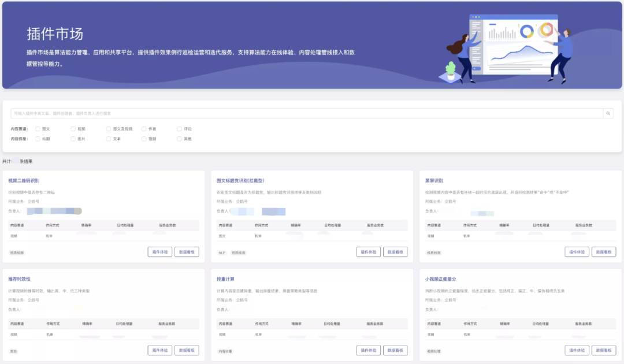Enable the 评论 filter checkbox
Screen dimensions: 624x364
click(x=179, y=129)
